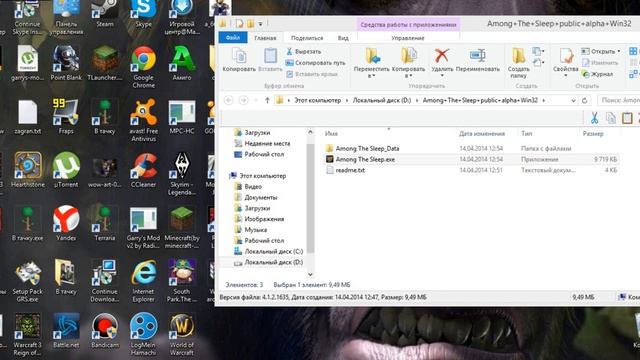Click the Вырезать cut command
This screenshot has height=360, width=640.
coord(304,51)
